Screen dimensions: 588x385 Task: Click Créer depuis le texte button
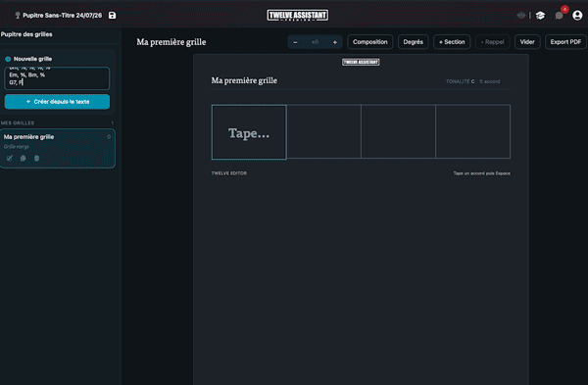pos(57,102)
